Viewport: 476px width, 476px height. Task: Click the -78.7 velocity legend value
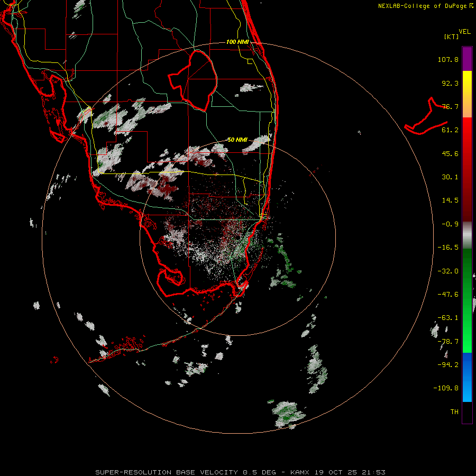448,342
